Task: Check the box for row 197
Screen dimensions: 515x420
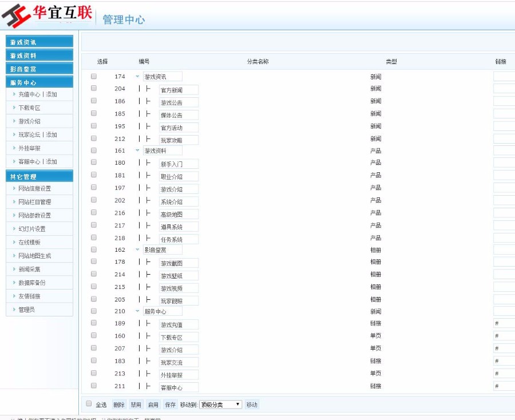Action: 94,187
